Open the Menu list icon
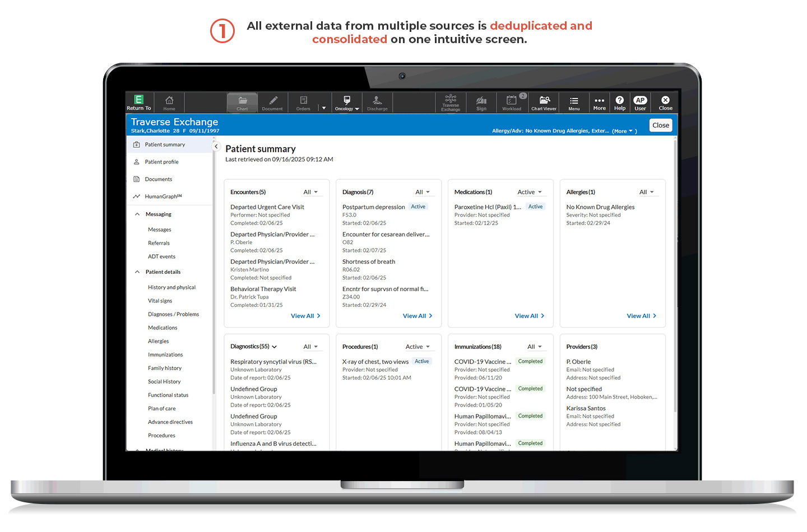Screen dimensions: 807x532 coord(573,102)
